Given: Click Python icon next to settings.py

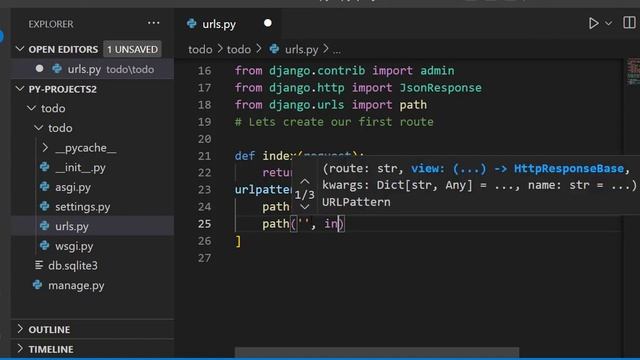Looking at the screenshot, I should click(44, 206).
